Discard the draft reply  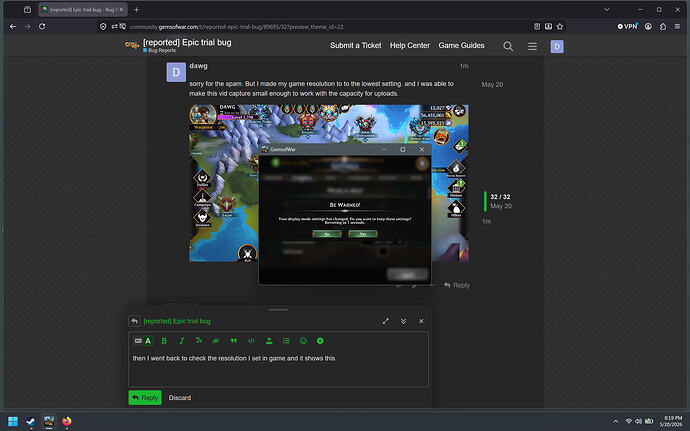180,398
